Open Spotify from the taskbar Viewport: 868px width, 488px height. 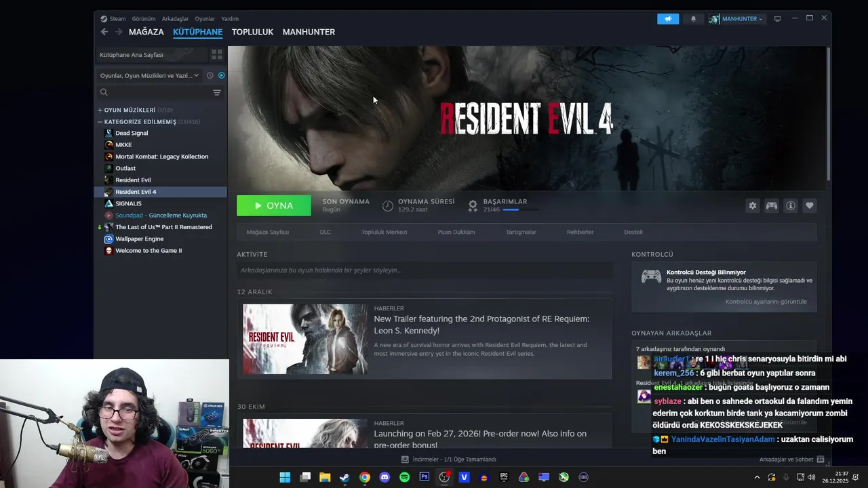tap(404, 477)
